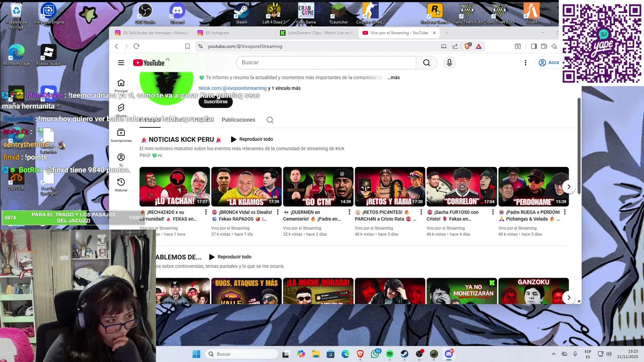Open the GANZOKU video thumbnail
This screenshot has height=362, width=644.
click(534, 291)
